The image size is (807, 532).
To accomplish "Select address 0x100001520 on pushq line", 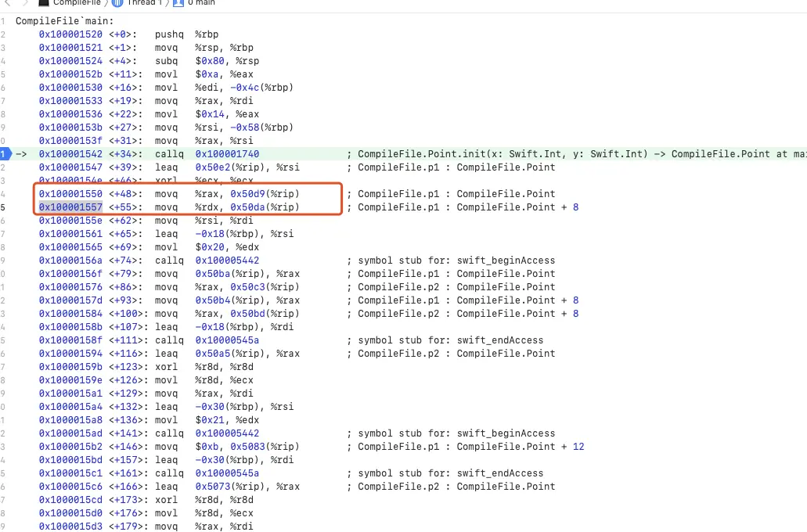I will click(x=70, y=34).
